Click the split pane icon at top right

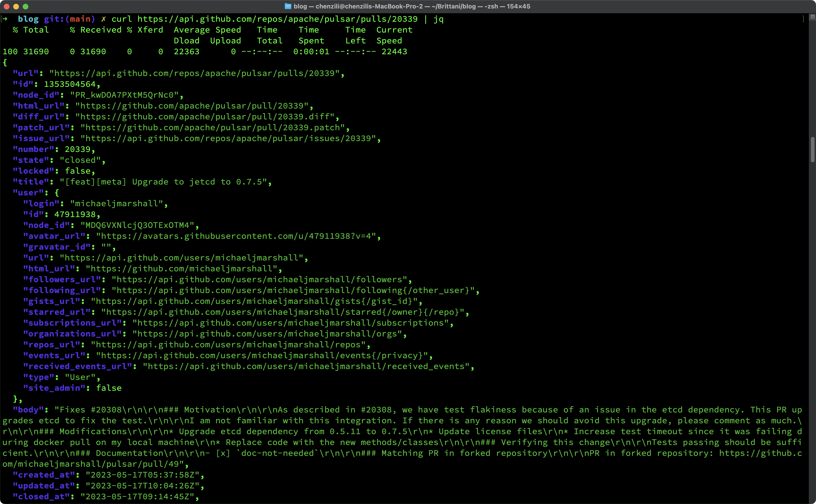[x=812, y=17]
